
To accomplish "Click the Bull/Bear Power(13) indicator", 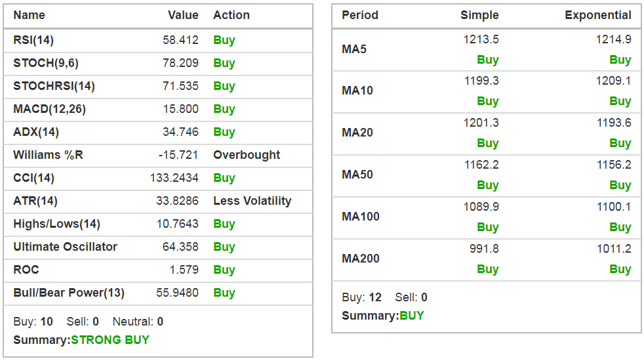I will [x=69, y=293].
